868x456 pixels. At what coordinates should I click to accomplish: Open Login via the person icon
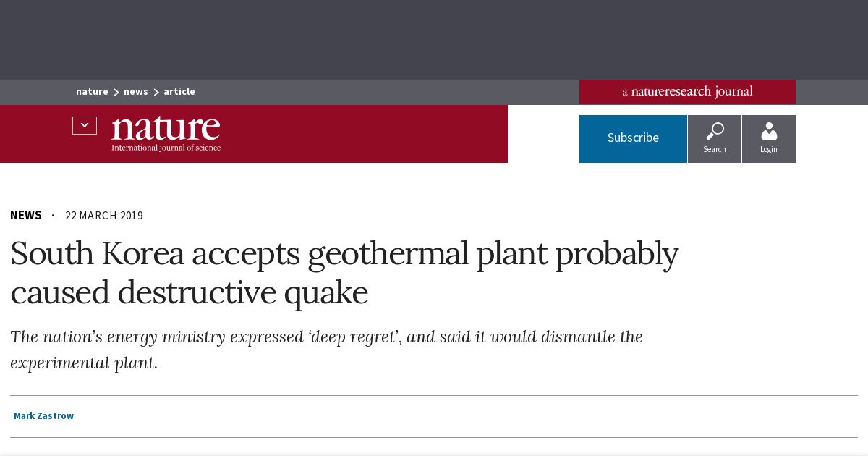pyautogui.click(x=769, y=131)
